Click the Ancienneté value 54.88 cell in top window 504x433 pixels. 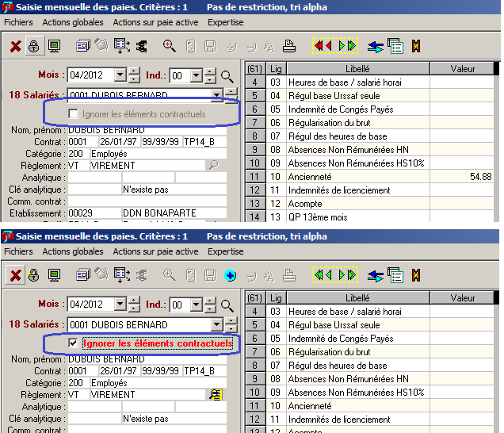pos(462,177)
